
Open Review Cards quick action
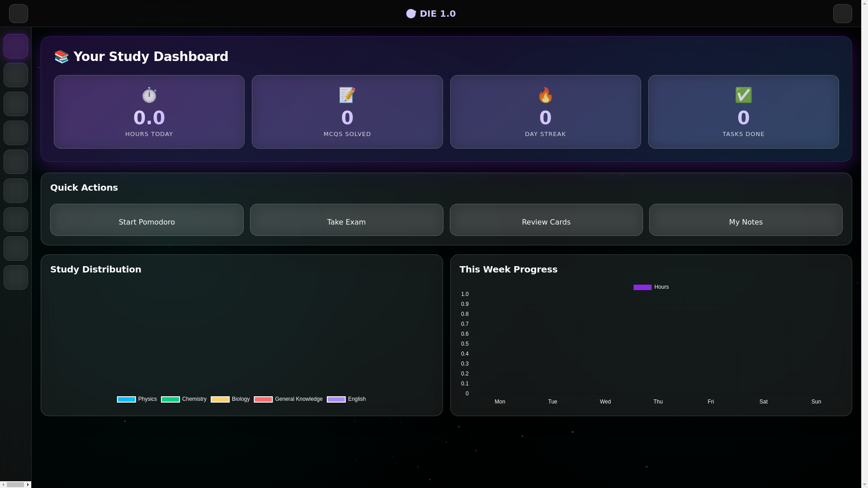(546, 220)
